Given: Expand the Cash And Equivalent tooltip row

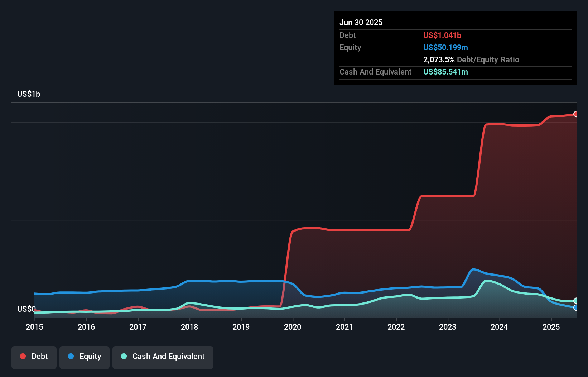Looking at the screenshot, I should (x=375, y=72).
